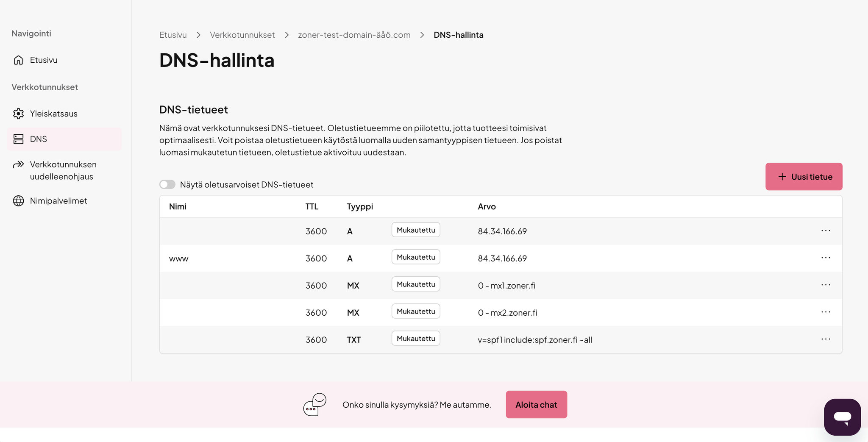Select DNS in the sidebar
868x442 pixels.
click(x=64, y=139)
